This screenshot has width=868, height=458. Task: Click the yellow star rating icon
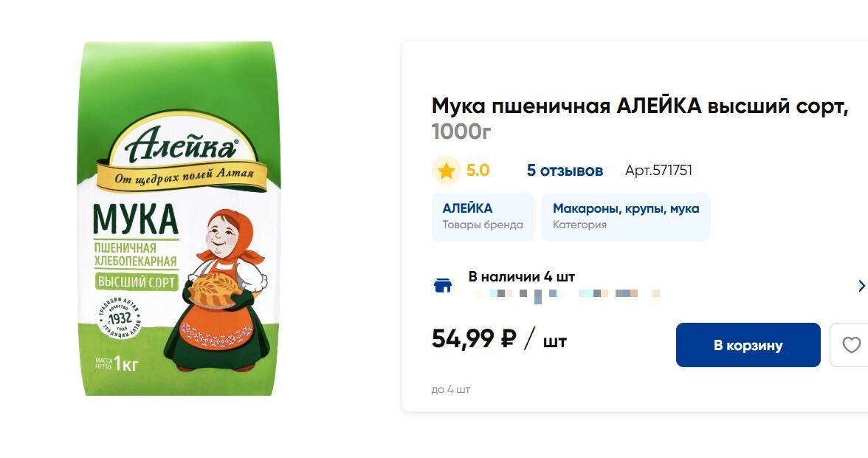(x=446, y=171)
